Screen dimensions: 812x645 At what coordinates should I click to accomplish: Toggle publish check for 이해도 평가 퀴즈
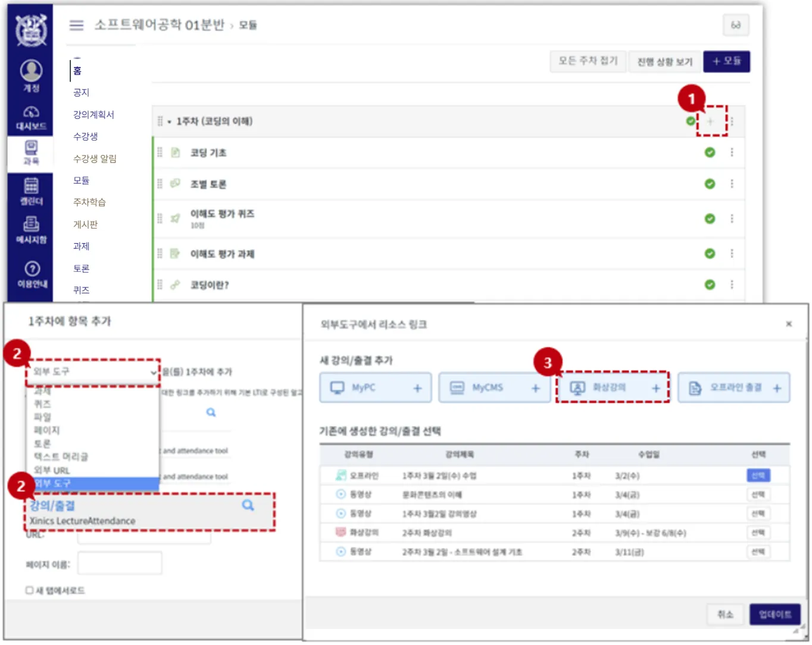tap(710, 219)
